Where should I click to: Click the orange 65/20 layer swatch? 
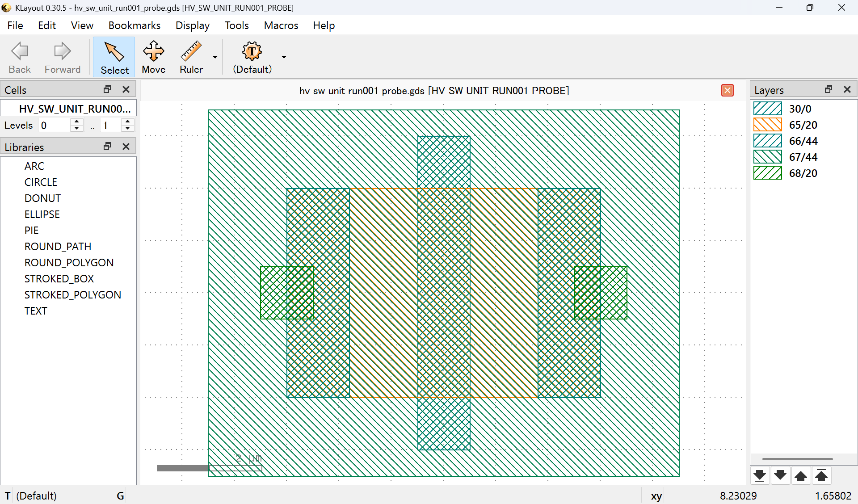767,125
